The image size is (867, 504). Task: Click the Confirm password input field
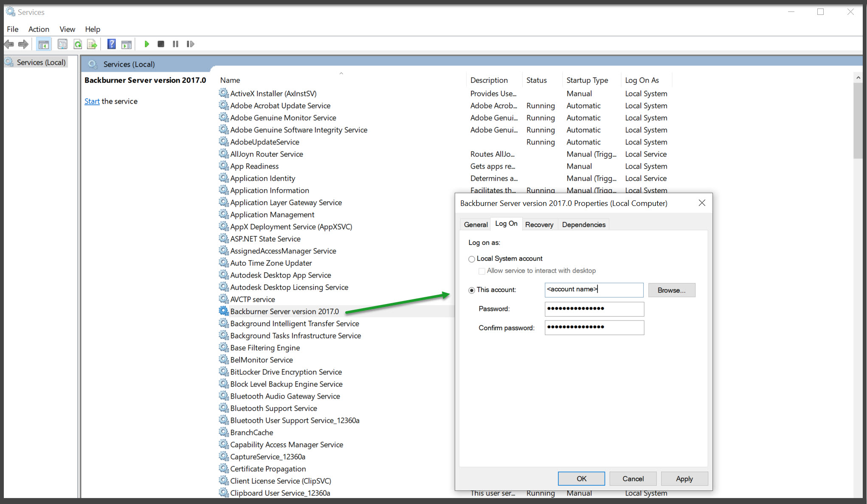(x=594, y=327)
